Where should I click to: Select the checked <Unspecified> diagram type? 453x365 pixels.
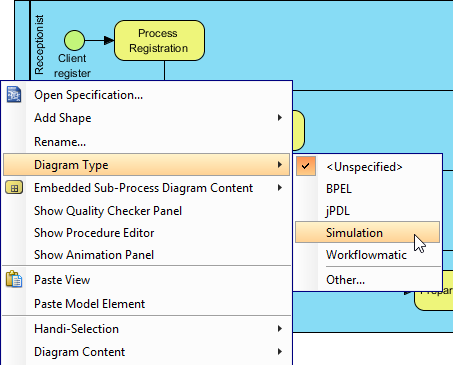tap(368, 167)
